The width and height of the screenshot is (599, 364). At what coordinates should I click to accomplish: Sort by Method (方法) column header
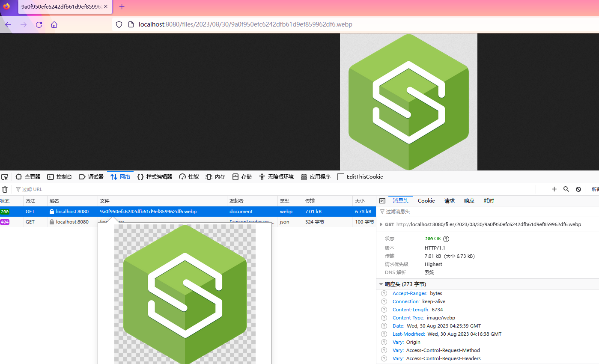35,201
